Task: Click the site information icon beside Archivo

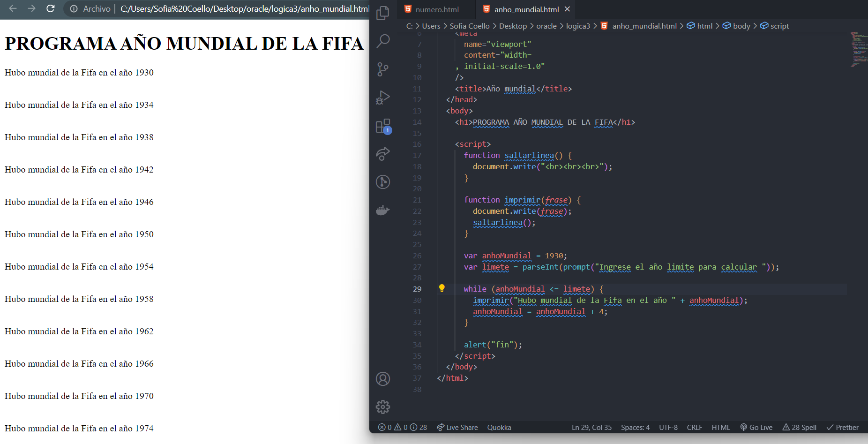Action: 74,9
